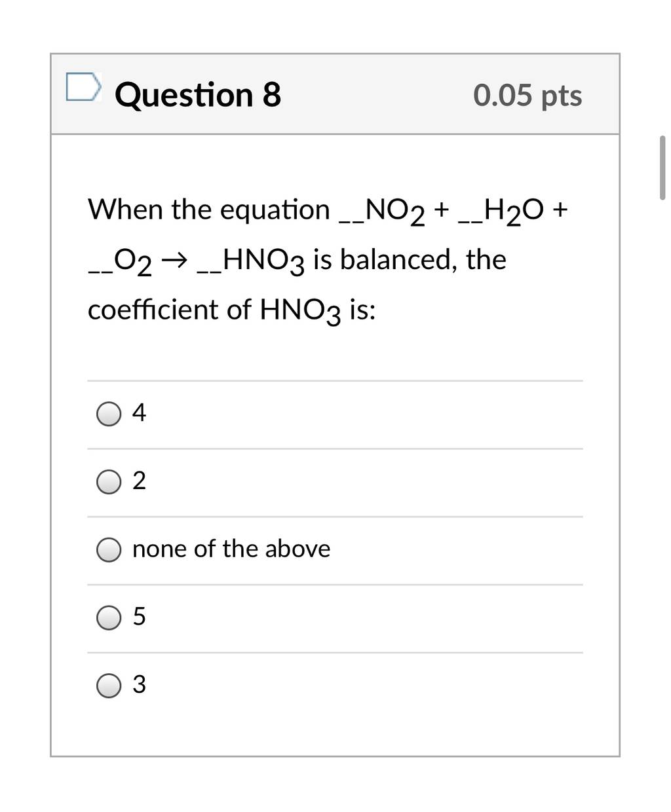Click the O2 term before the arrow
Screen dimensions: 671x812
pos(134,261)
